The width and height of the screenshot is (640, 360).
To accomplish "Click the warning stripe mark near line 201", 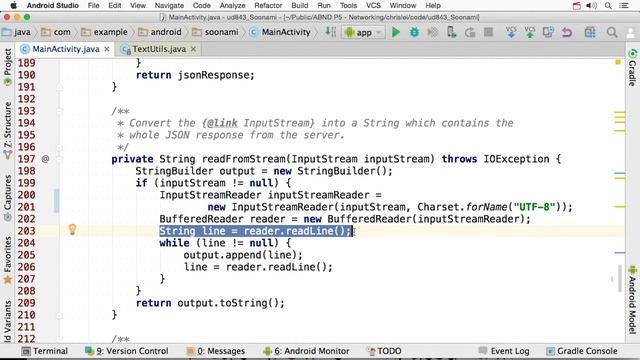I will (619, 207).
